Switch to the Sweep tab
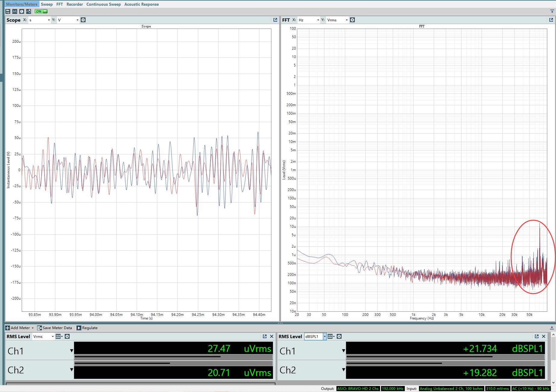This screenshot has width=556, height=392. point(47,4)
